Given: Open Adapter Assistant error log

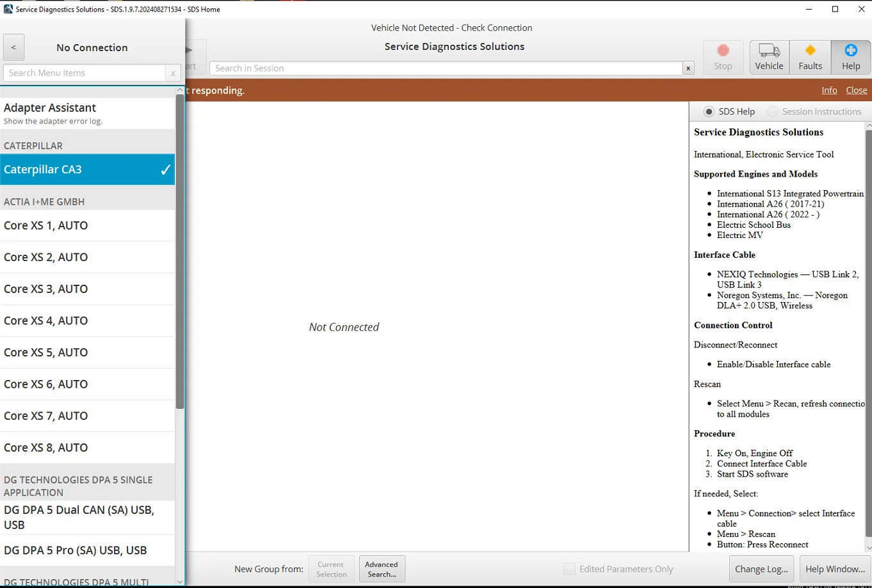Looking at the screenshot, I should point(87,114).
